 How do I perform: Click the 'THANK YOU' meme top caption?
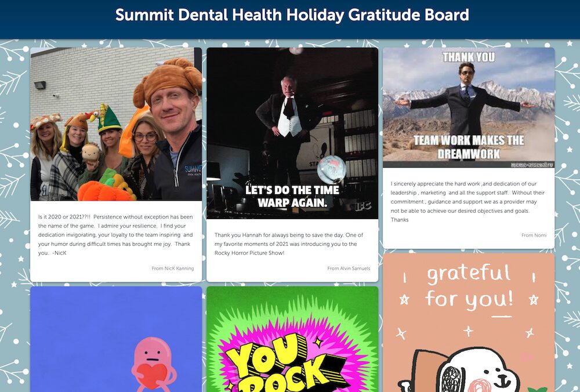click(x=469, y=57)
